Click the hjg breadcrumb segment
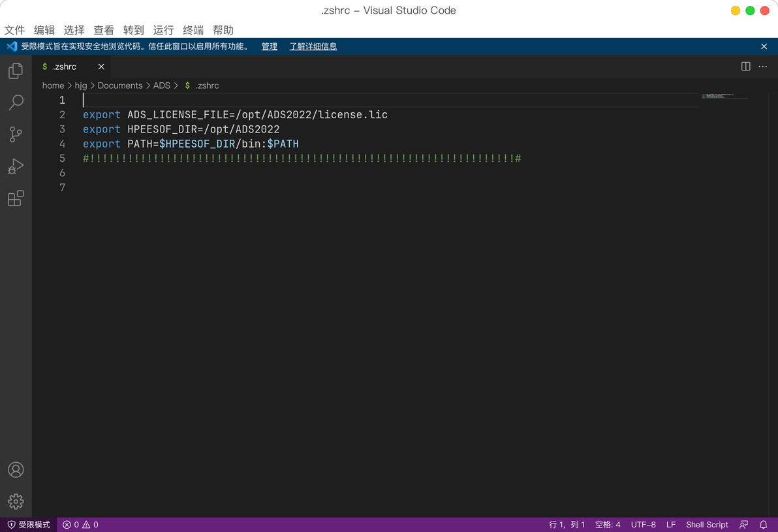 pos(81,86)
